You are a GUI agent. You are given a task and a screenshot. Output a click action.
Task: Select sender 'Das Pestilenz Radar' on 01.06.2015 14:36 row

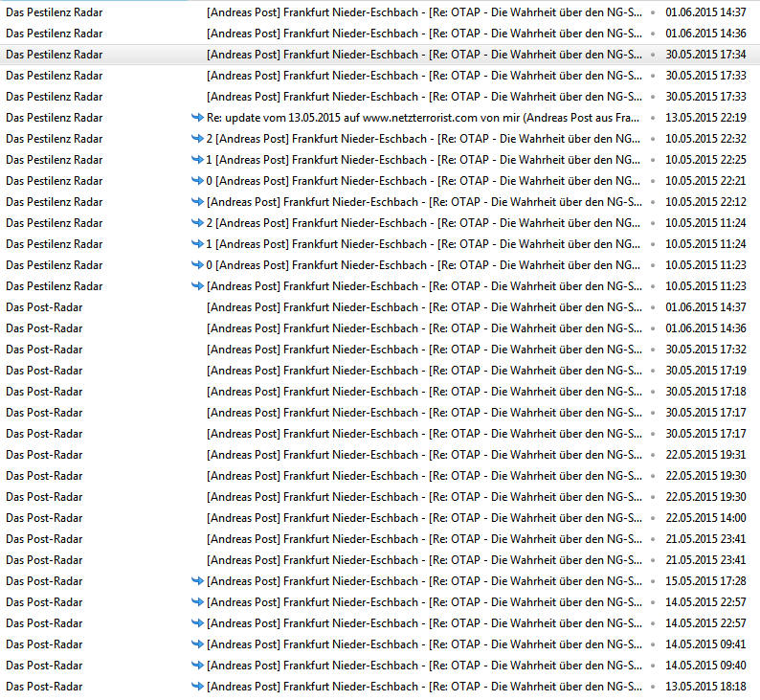point(55,34)
